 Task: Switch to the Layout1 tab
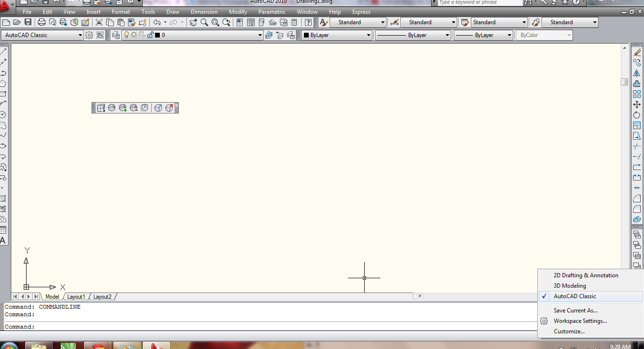76,297
